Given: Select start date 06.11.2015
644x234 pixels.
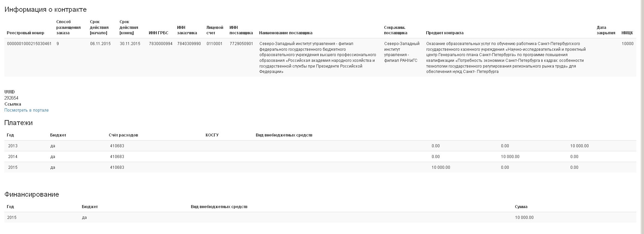Looking at the screenshot, I should (100, 44).
